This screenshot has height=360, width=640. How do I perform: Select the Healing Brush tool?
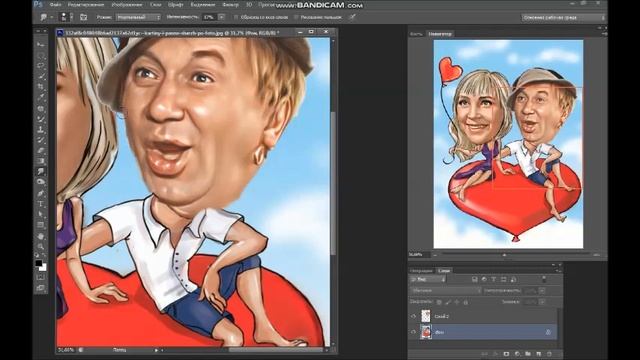tap(41, 109)
